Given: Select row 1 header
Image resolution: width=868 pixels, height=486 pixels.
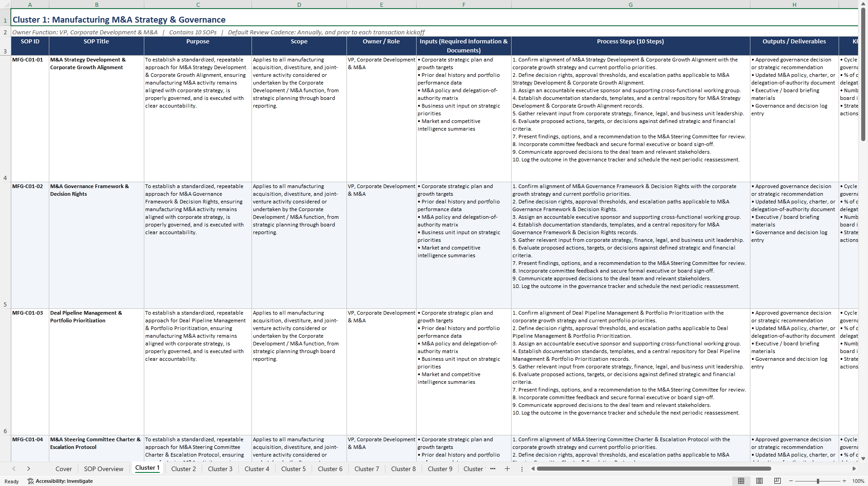Looking at the screenshot, I should pos(5,18).
